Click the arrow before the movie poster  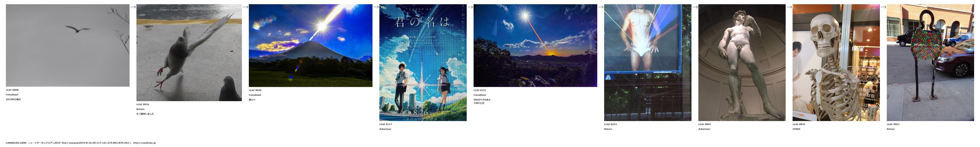376,7
